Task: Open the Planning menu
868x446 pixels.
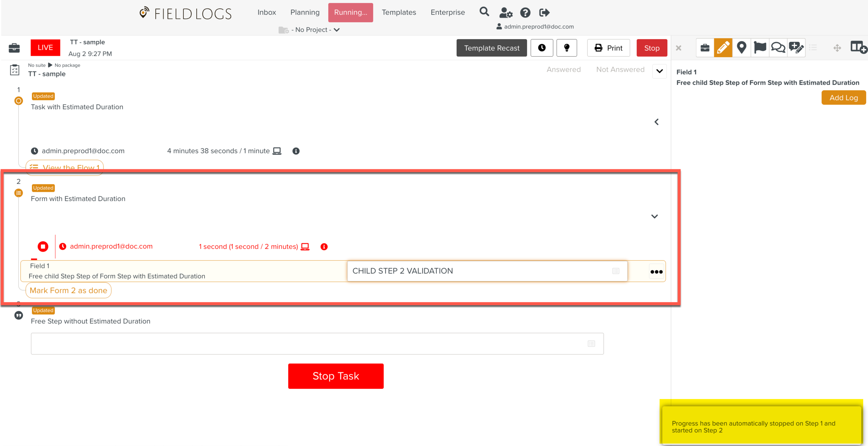Action: pyautogui.click(x=305, y=12)
